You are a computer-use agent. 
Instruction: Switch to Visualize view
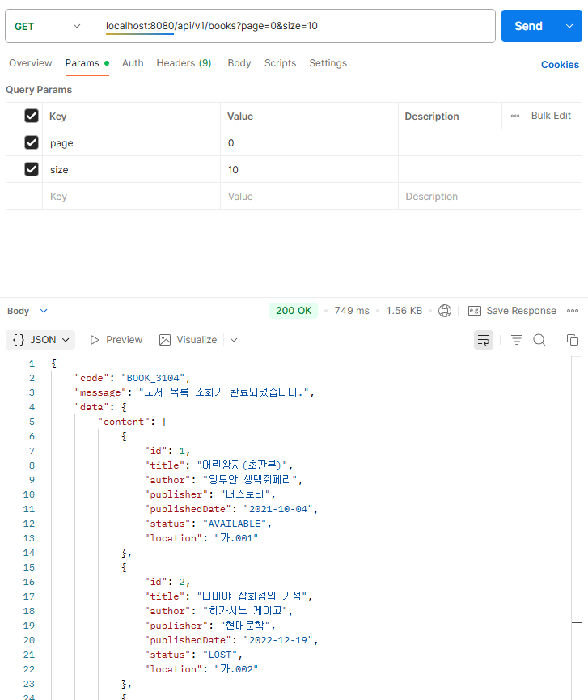click(188, 340)
